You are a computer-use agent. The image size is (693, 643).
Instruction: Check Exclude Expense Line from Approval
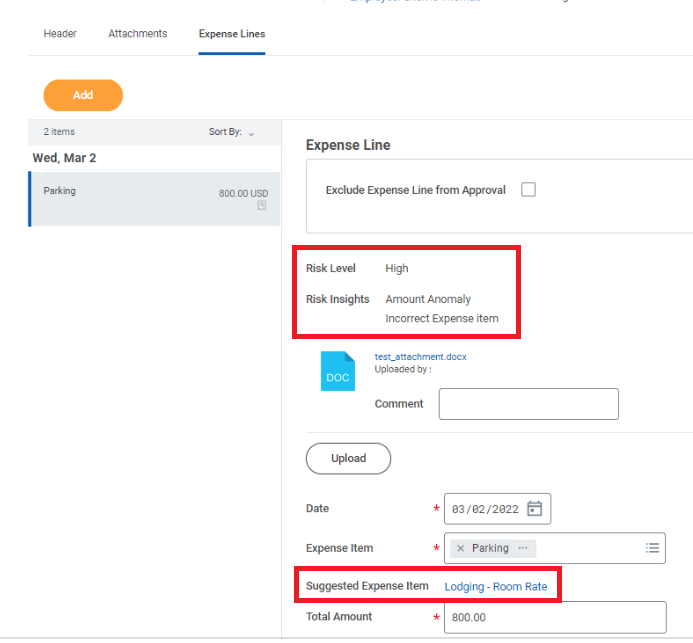coord(528,190)
